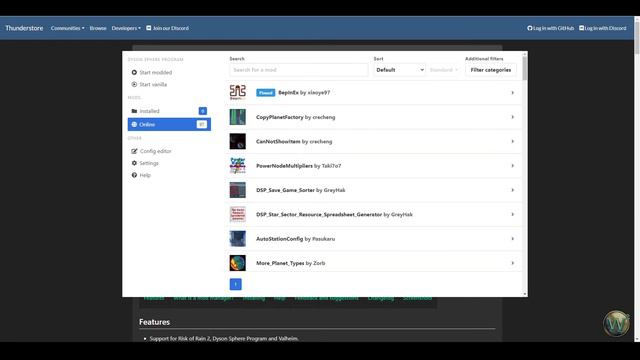This screenshot has height=360, width=640.
Task: Click the BepInEx mod thumbnail icon
Action: point(238,93)
